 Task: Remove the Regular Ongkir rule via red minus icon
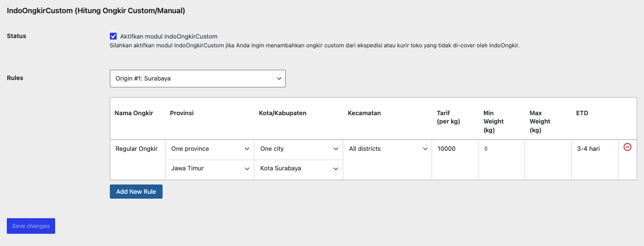[x=627, y=147]
